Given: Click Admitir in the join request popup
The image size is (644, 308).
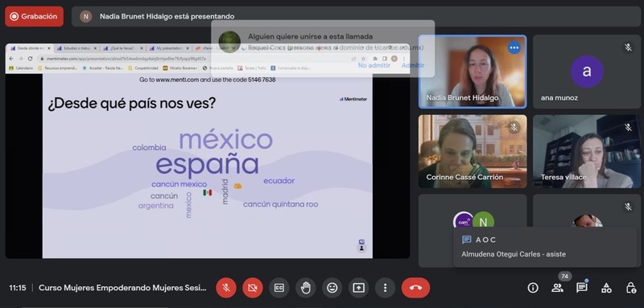Looking at the screenshot, I should (x=413, y=65).
